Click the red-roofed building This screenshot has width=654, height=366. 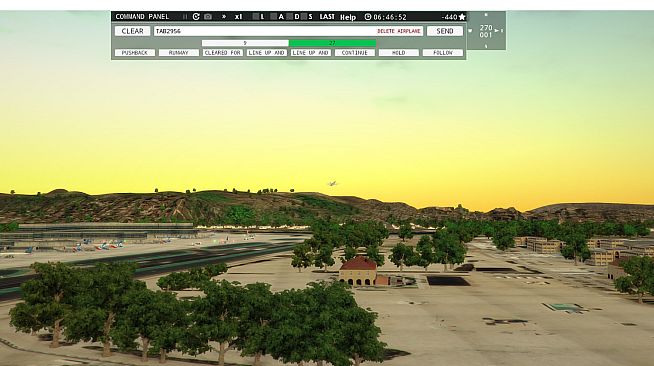coord(359,271)
